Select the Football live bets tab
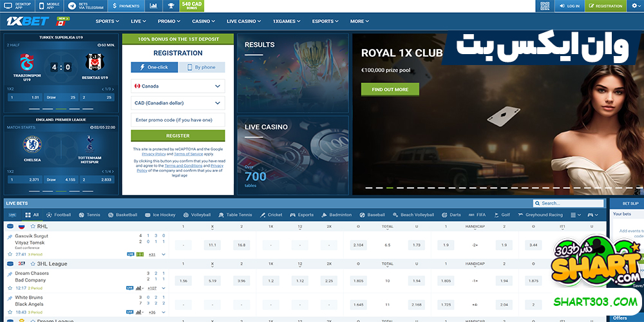The width and height of the screenshot is (644, 322). coord(59,215)
